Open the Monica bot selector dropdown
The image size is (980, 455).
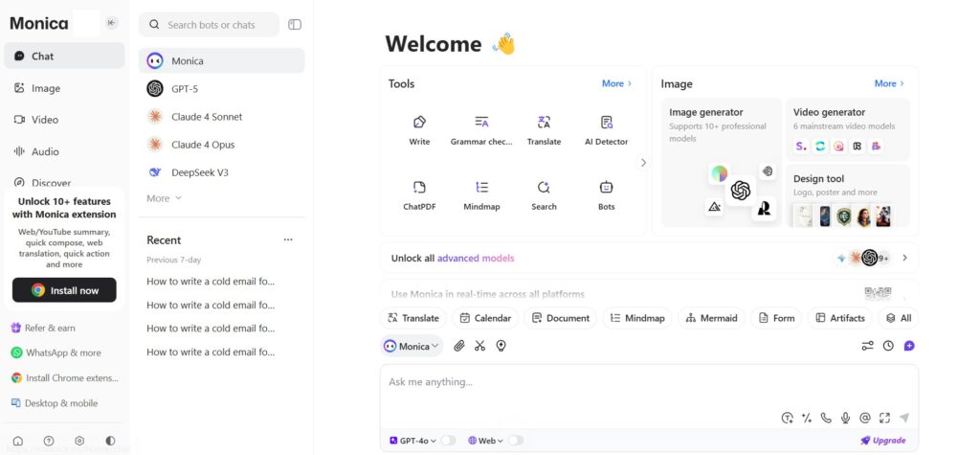pyautogui.click(x=412, y=346)
